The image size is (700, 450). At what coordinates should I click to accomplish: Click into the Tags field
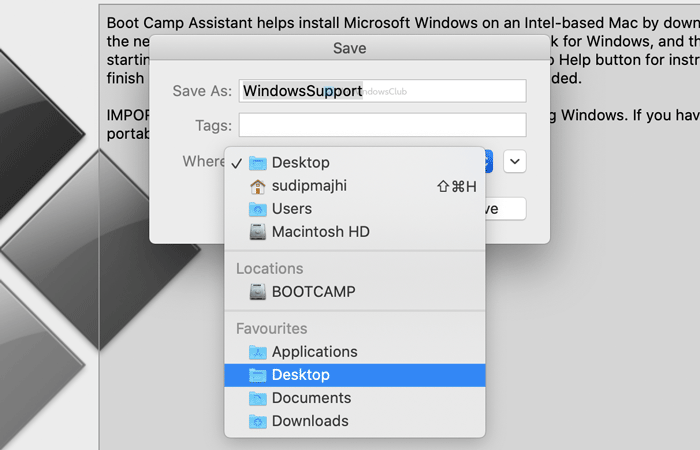click(382, 125)
